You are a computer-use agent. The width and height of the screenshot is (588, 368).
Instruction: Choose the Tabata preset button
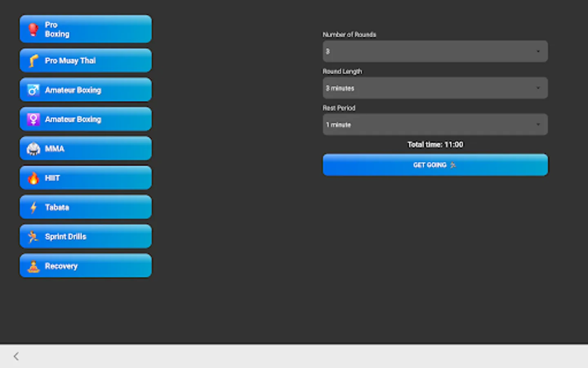coord(85,207)
